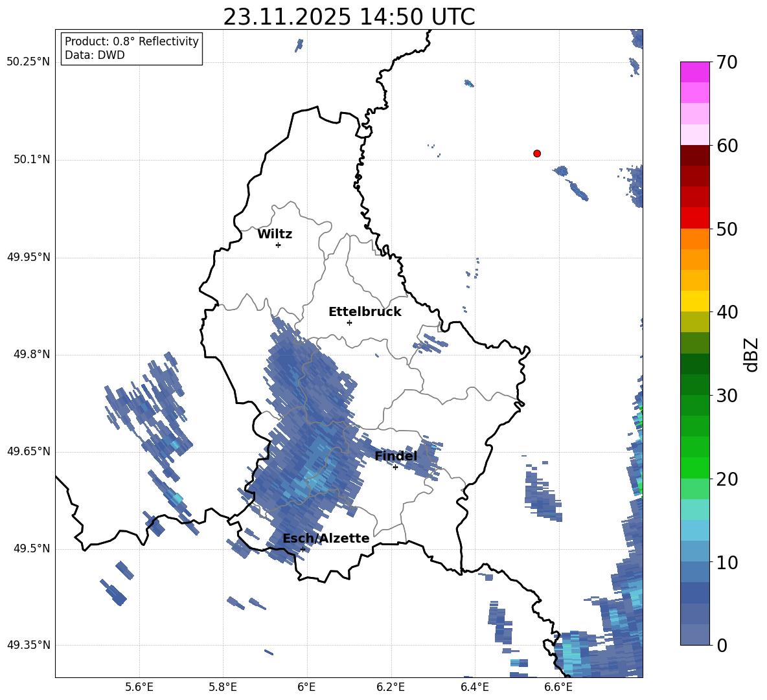Click longitude label 6.2°E
Screen dimensions: 767x700
tap(391, 687)
